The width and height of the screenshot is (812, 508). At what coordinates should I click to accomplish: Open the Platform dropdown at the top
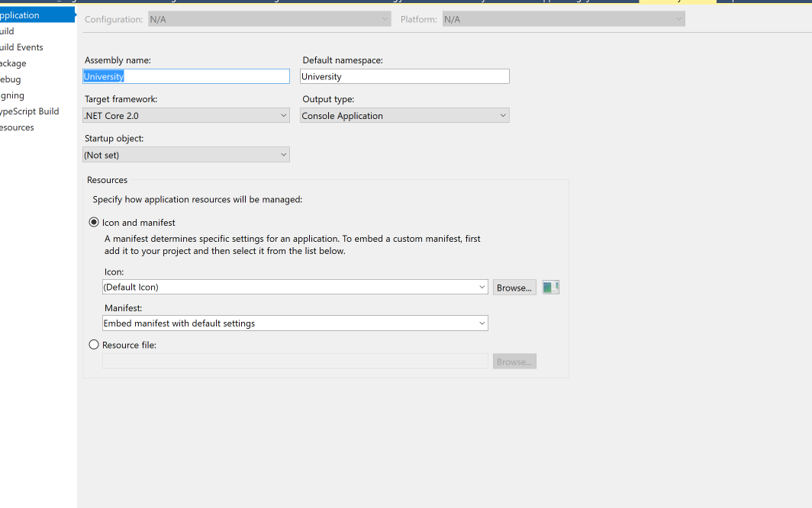(x=678, y=18)
